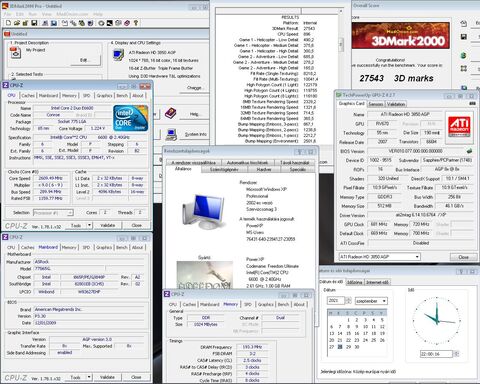
Task: Click Edit button under Project Description
Action: (85, 60)
